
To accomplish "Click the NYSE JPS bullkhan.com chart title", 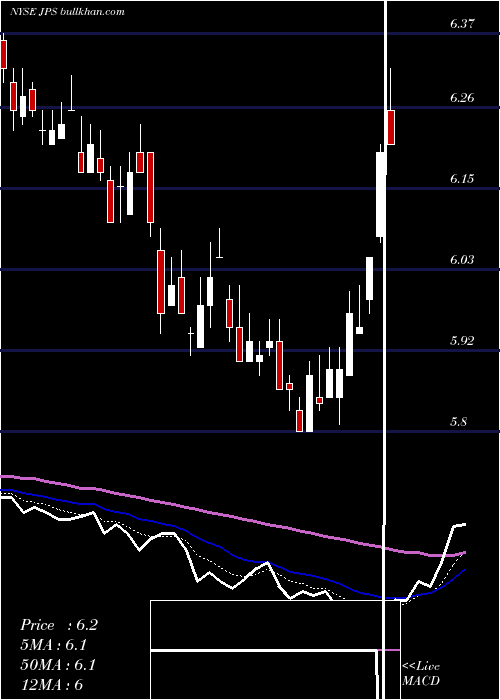I will click(67, 12).
